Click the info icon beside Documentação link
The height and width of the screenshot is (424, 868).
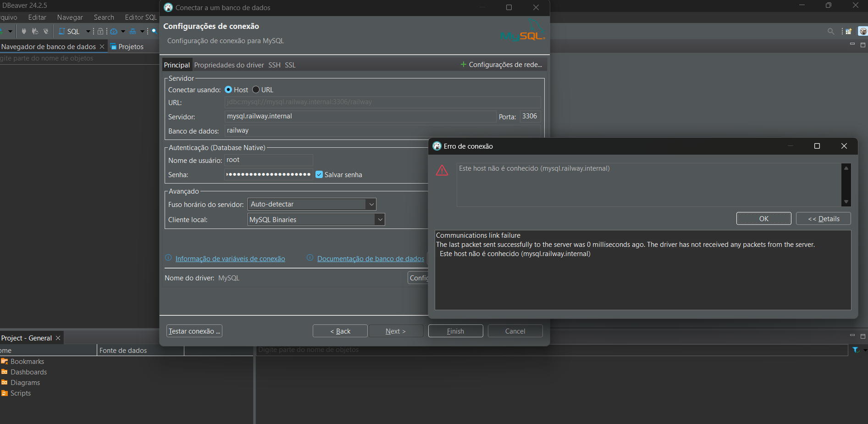click(310, 258)
